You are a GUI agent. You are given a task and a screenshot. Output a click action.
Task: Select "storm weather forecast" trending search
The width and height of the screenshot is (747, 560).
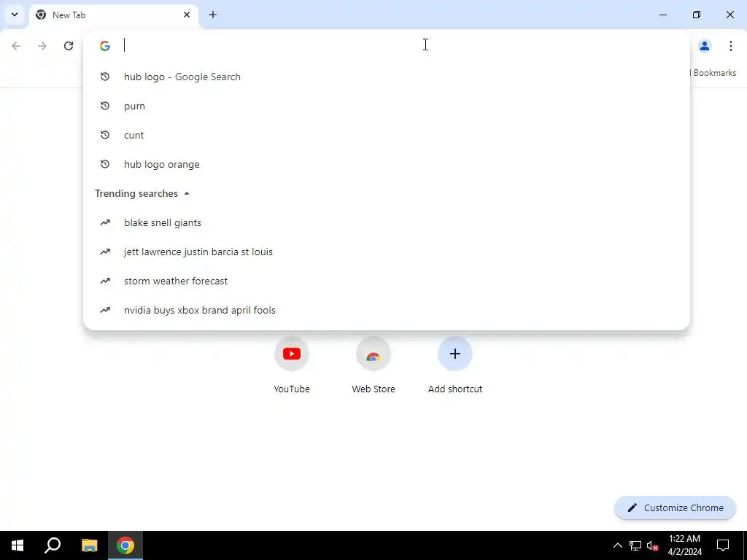[x=387, y=281]
